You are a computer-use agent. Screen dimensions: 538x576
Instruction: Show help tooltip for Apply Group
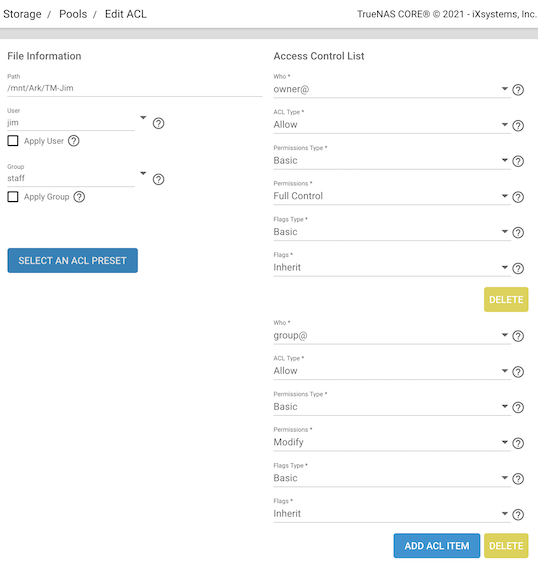pos(79,197)
